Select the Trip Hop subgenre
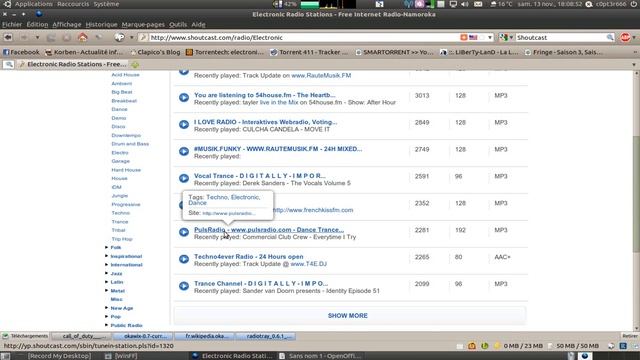640x360 pixels. [x=122, y=239]
